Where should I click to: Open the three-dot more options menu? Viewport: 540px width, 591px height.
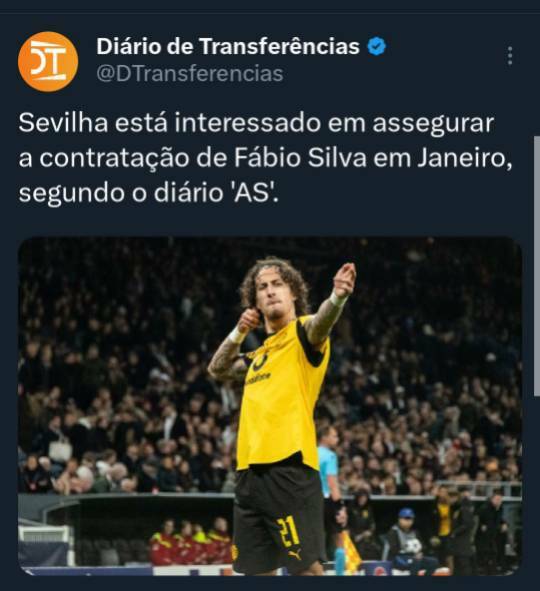pyautogui.click(x=510, y=56)
